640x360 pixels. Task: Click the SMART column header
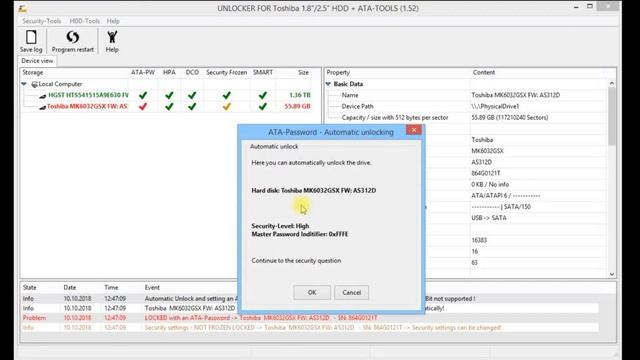pos(262,72)
